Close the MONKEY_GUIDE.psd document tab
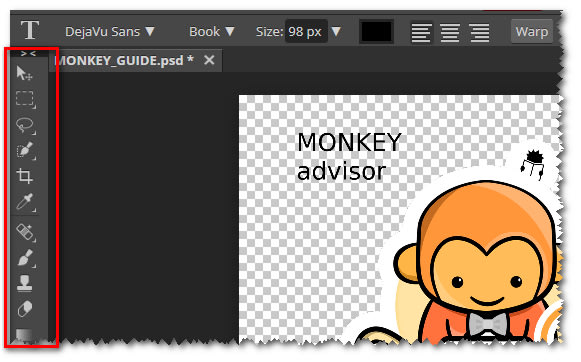Viewport: 581px width, 362px height. click(x=209, y=60)
